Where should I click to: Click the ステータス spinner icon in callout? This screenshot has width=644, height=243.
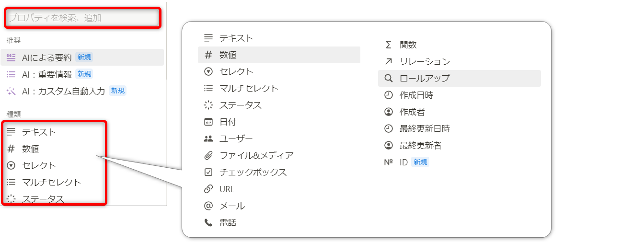208,105
